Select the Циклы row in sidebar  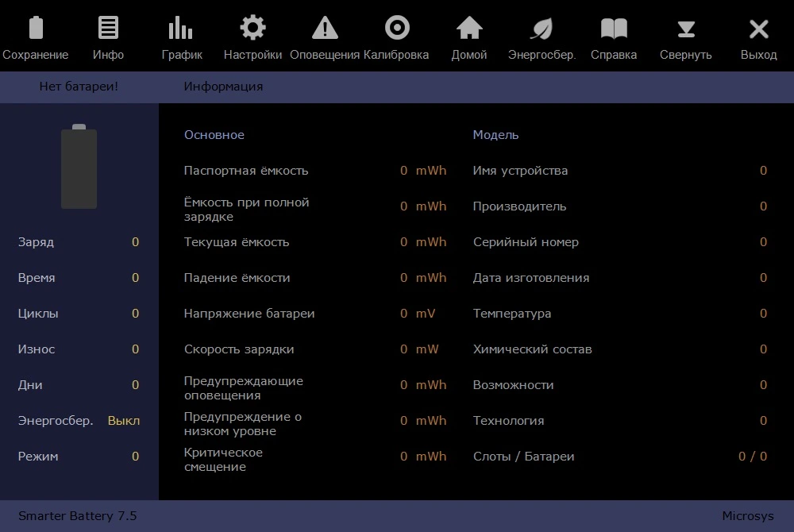[x=79, y=314]
